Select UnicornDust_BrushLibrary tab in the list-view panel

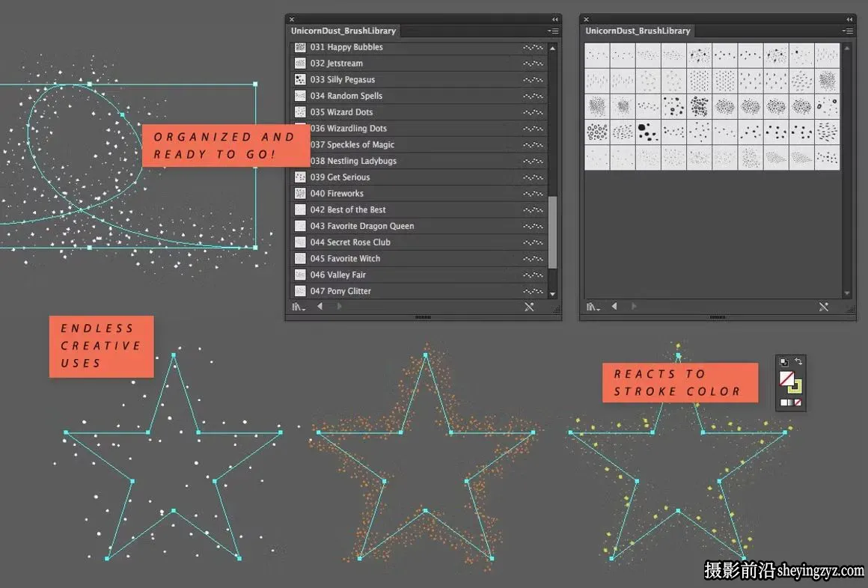(x=343, y=31)
